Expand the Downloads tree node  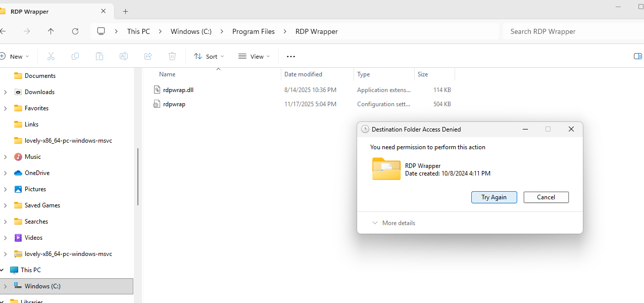(x=5, y=92)
